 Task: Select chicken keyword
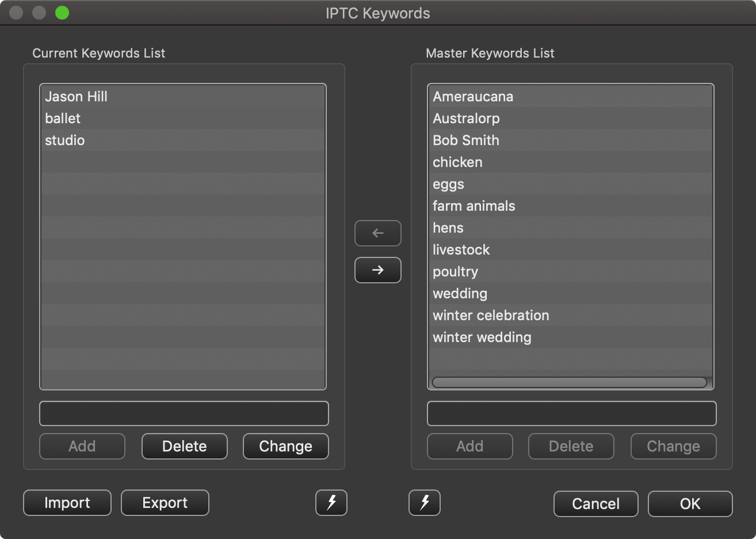[x=571, y=162]
